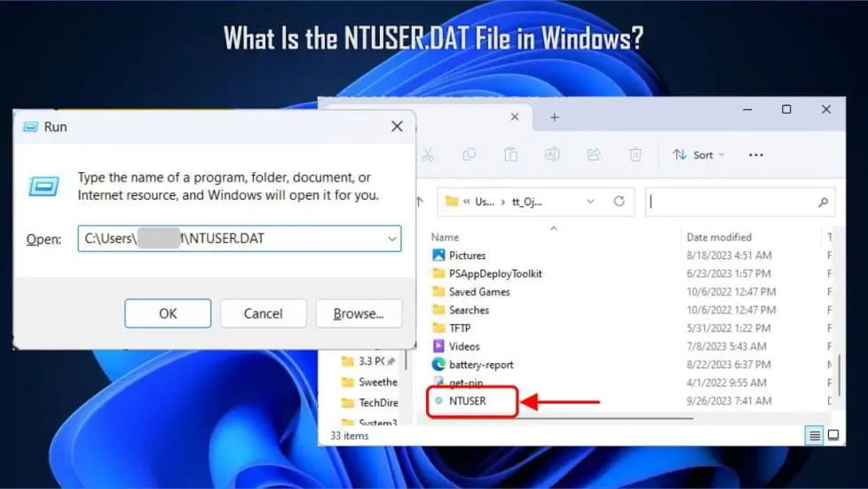Click Cancel in the Run dialog
The image size is (868, 489).
pyautogui.click(x=263, y=313)
